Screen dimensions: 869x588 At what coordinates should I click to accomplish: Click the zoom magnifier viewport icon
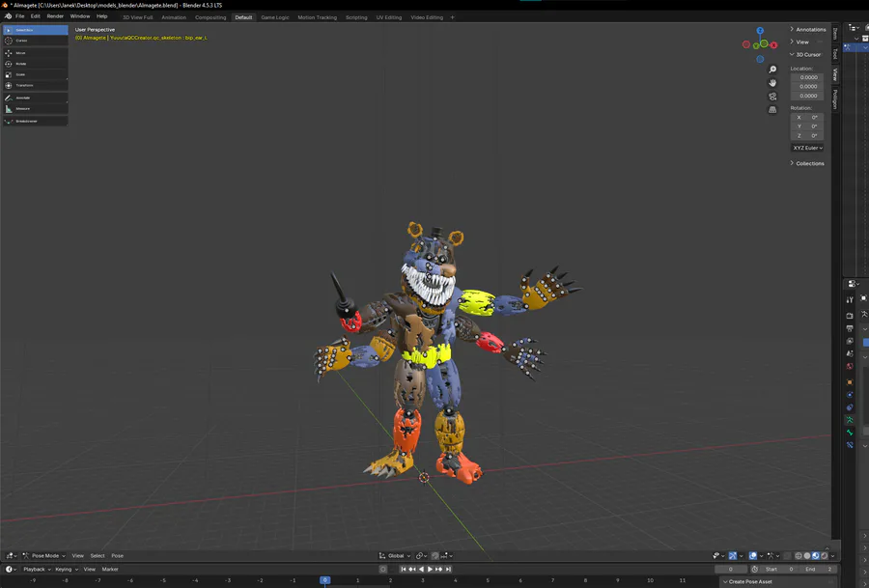pos(772,70)
